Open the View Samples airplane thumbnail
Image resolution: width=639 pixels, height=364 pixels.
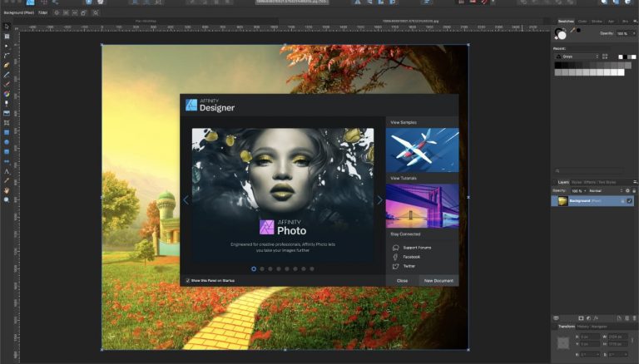[422, 150]
